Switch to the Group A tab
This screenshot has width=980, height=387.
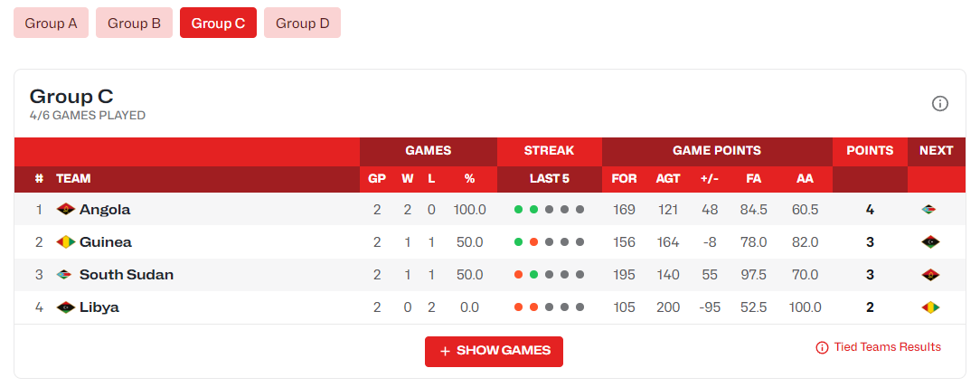coord(51,24)
